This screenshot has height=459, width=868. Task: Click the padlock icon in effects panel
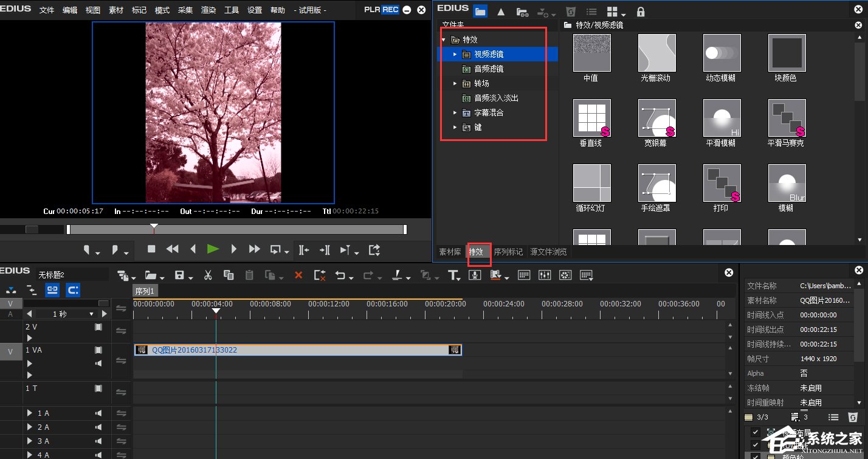click(641, 12)
